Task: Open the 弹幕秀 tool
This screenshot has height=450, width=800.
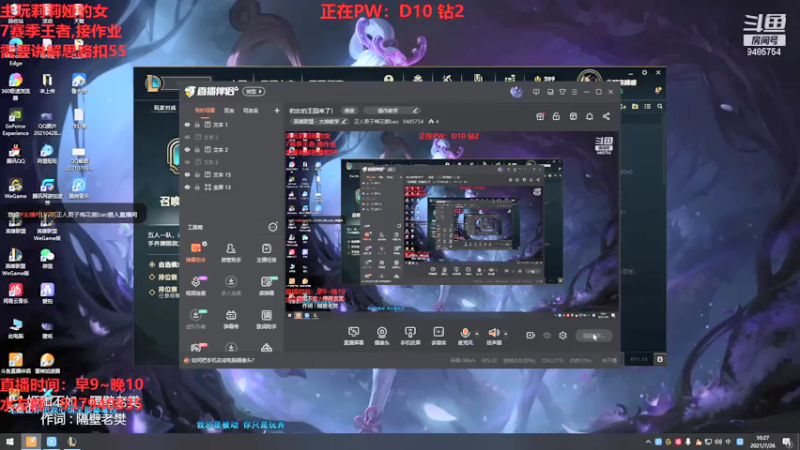Action: [x=231, y=319]
